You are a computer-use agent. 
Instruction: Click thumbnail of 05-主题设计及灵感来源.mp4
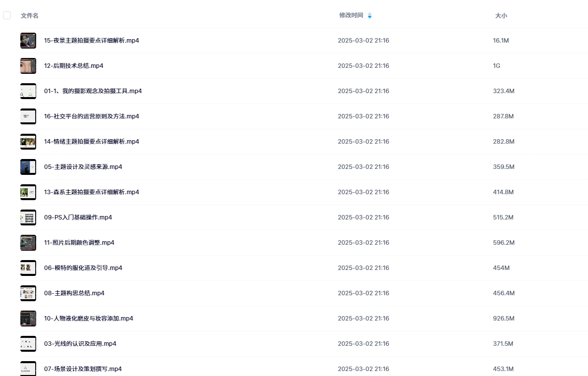28,167
